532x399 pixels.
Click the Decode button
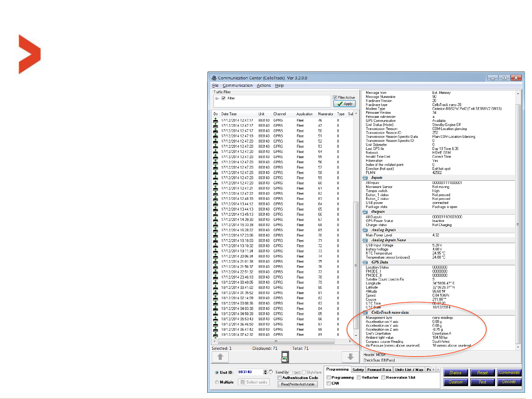tap(509, 382)
